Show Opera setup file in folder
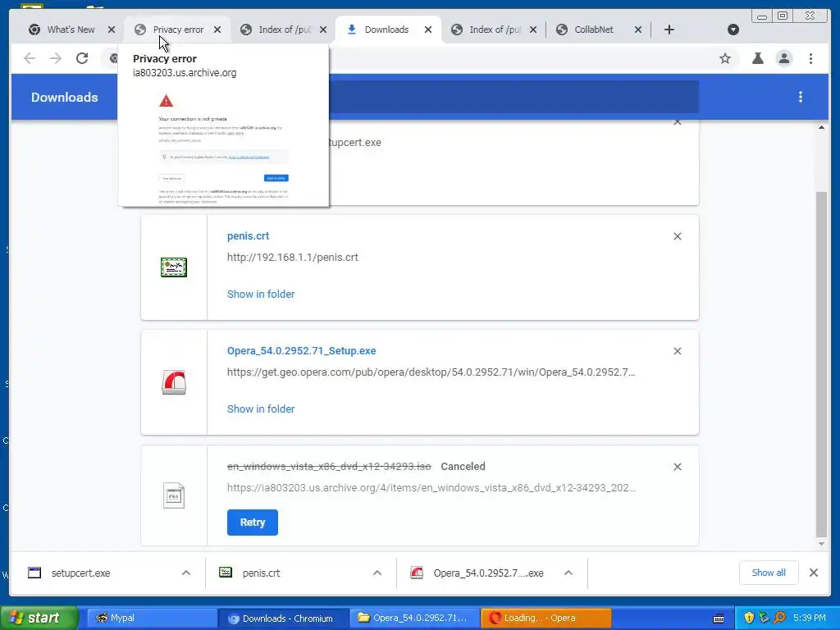 tap(261, 409)
